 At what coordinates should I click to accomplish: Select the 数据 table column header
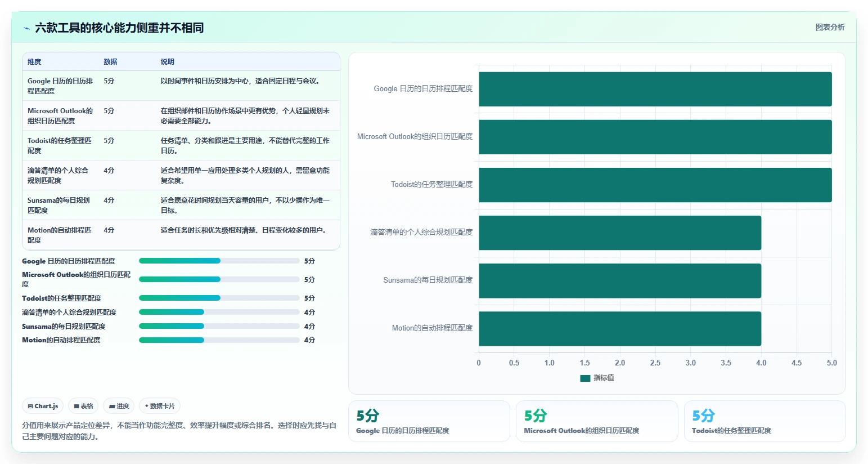point(110,62)
